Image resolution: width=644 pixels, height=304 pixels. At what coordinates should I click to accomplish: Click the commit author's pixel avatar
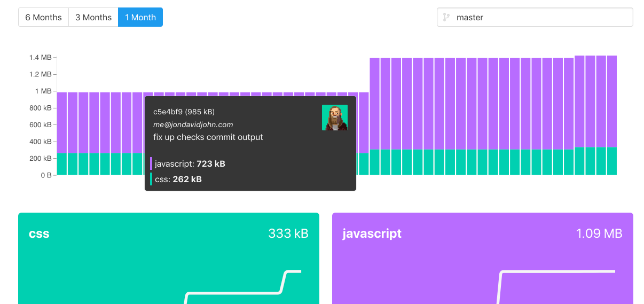tap(334, 118)
